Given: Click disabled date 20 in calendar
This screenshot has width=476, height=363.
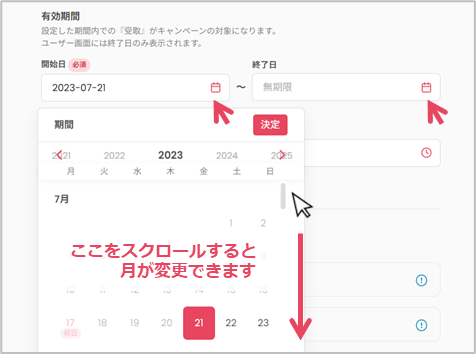Looking at the screenshot, I should click(167, 323).
